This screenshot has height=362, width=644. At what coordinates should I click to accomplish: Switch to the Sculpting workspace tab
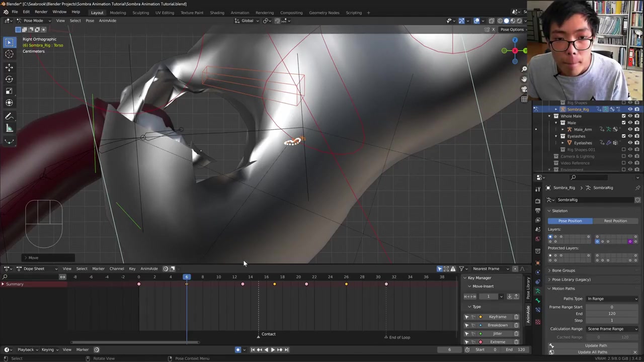click(x=140, y=13)
